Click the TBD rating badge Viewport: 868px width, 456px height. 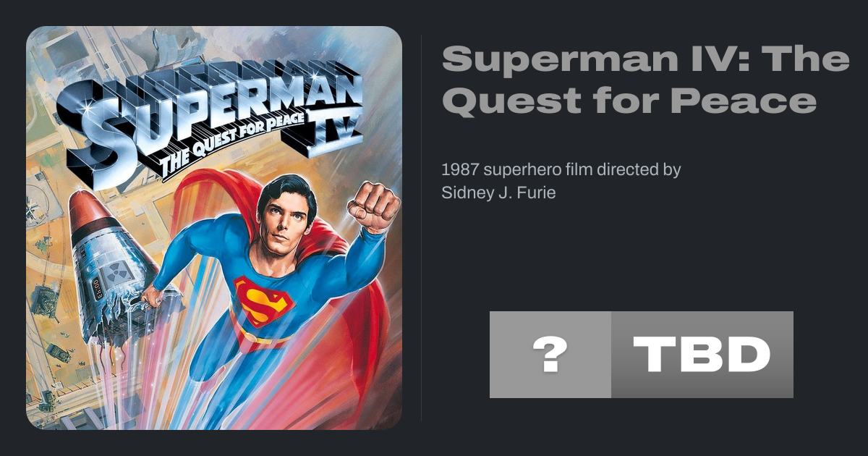(702, 355)
